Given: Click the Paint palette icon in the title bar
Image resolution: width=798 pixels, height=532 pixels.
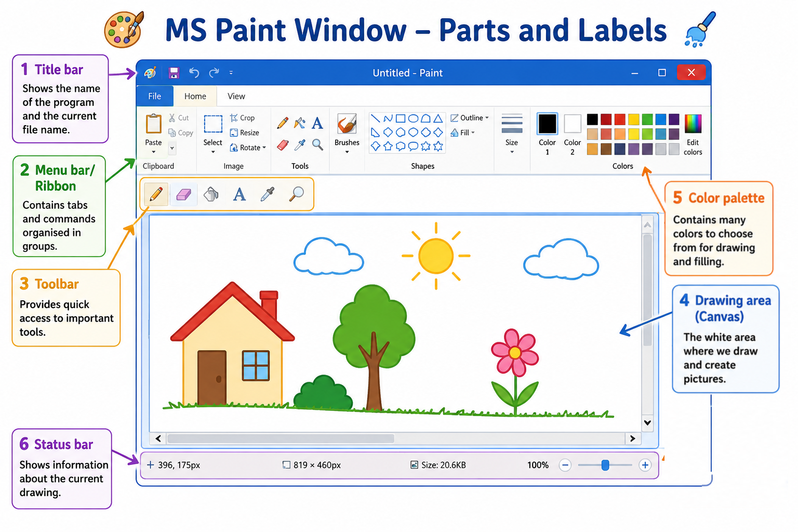Looking at the screenshot, I should pos(150,73).
